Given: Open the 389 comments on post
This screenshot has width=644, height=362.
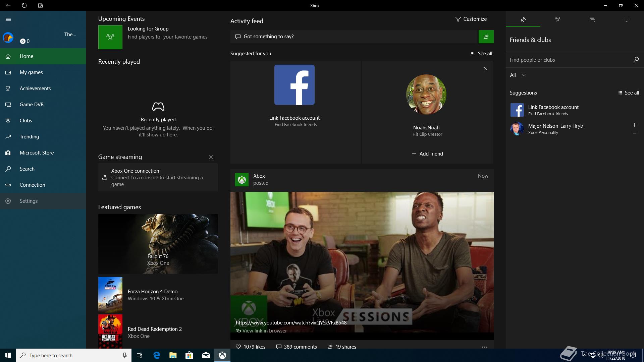Looking at the screenshot, I should tap(297, 347).
